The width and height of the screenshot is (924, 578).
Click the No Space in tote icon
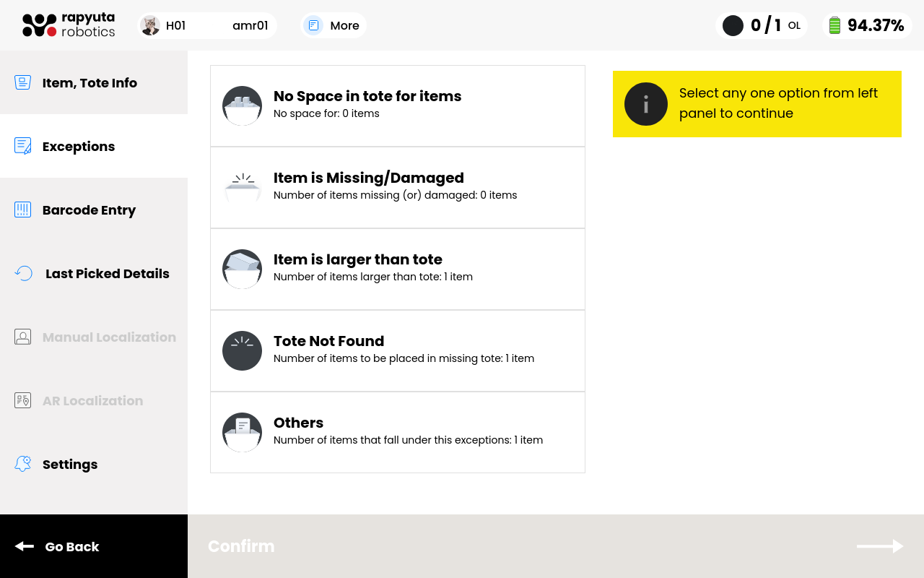(x=242, y=105)
